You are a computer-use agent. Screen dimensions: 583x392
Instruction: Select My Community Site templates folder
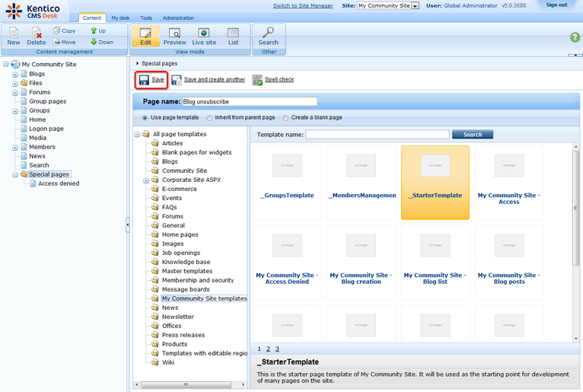(204, 298)
